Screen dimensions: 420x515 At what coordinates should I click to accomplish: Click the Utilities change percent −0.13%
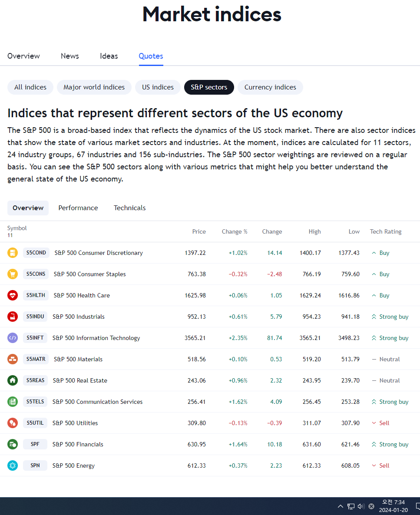[x=238, y=423]
